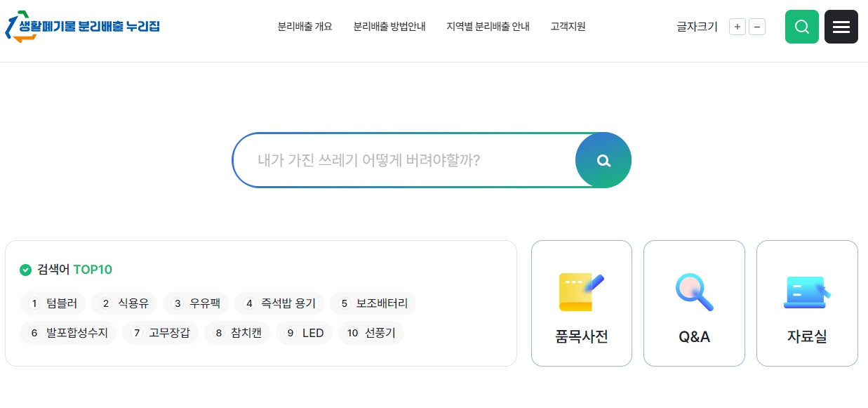
Task: Select top keyword 5 보조배터리
Action: tap(373, 303)
